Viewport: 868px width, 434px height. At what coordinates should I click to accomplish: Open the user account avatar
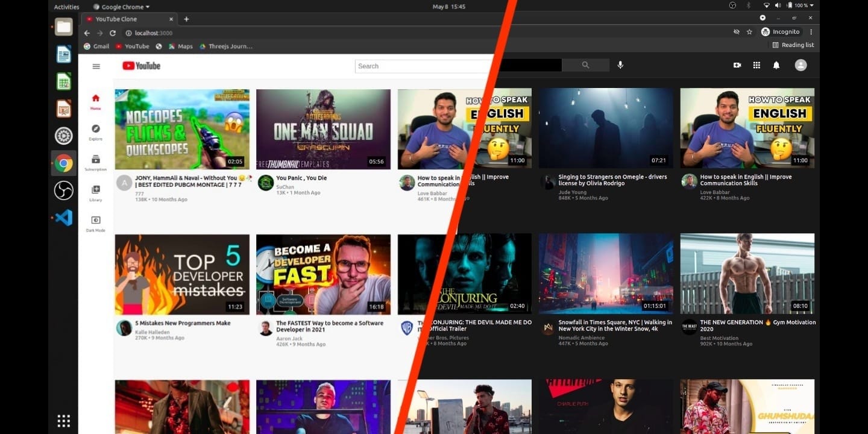pyautogui.click(x=800, y=65)
